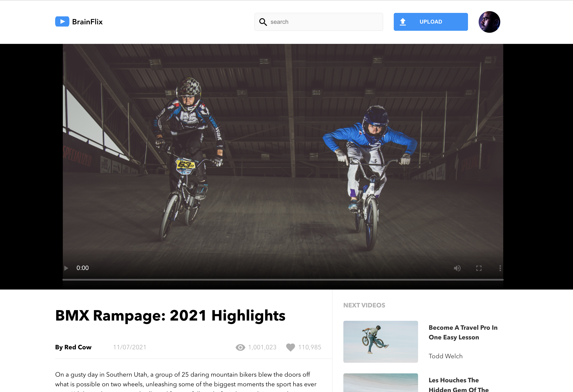The image size is (573, 392).
Task: Click the magnifying glass search icon
Action: (263, 22)
